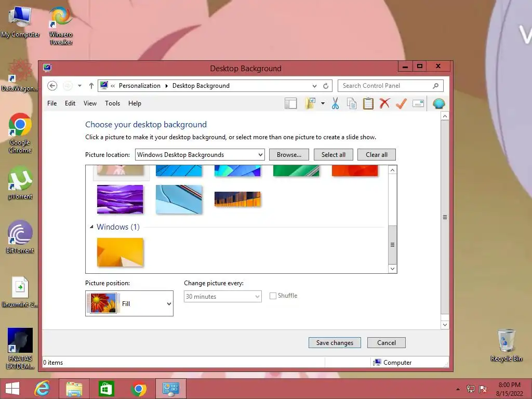Viewport: 532px width, 399px height.
Task: Toggle the Shuffle checkbox
Action: pyautogui.click(x=273, y=296)
